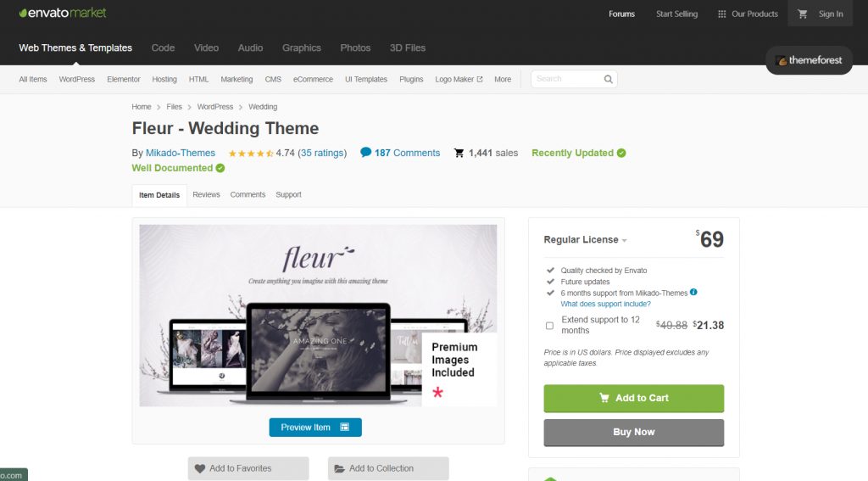Open What does support include link
The image size is (868, 481).
[x=605, y=304]
